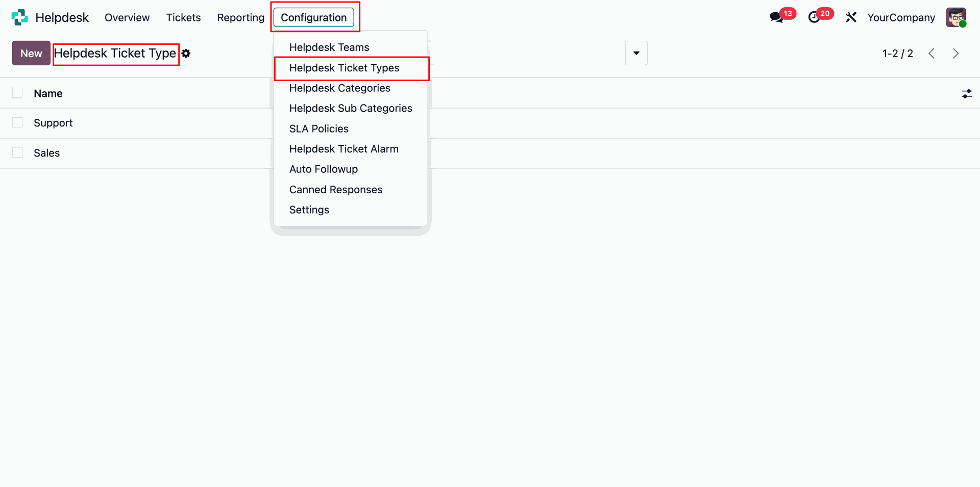980x487 pixels.
Task: Open the activities clock icon
Action: click(814, 17)
